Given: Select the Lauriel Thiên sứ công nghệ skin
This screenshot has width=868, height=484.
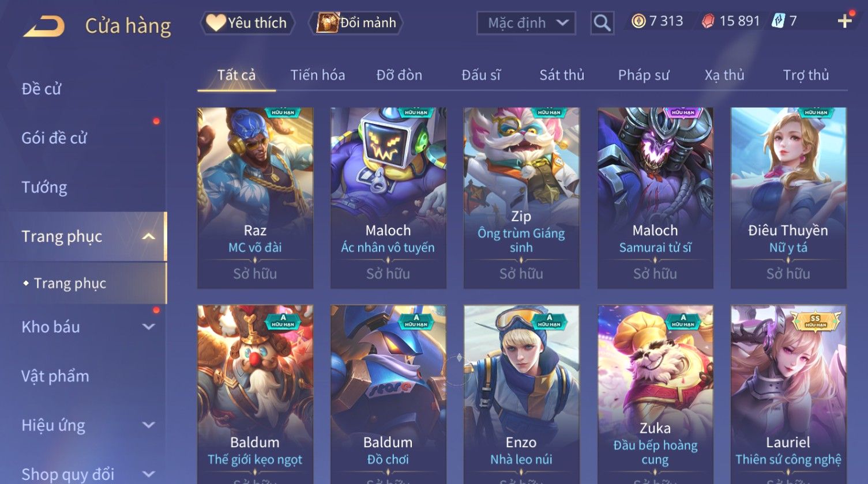Looking at the screenshot, I should click(x=788, y=395).
